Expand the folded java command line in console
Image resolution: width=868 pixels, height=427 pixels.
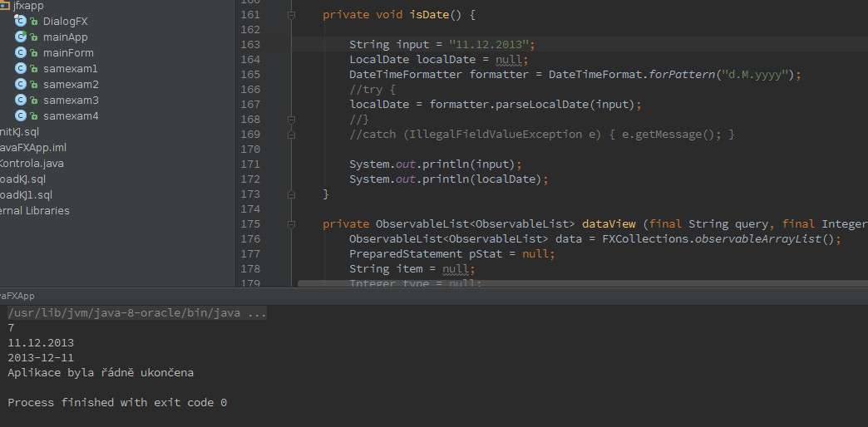pyautogui.click(x=137, y=313)
